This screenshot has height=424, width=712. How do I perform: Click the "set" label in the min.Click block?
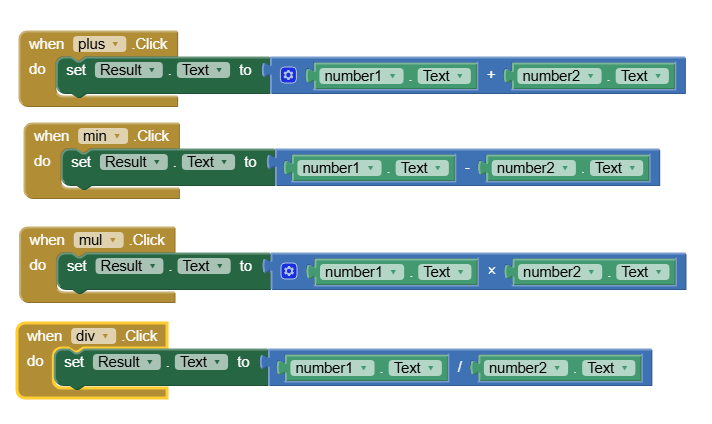(x=81, y=162)
